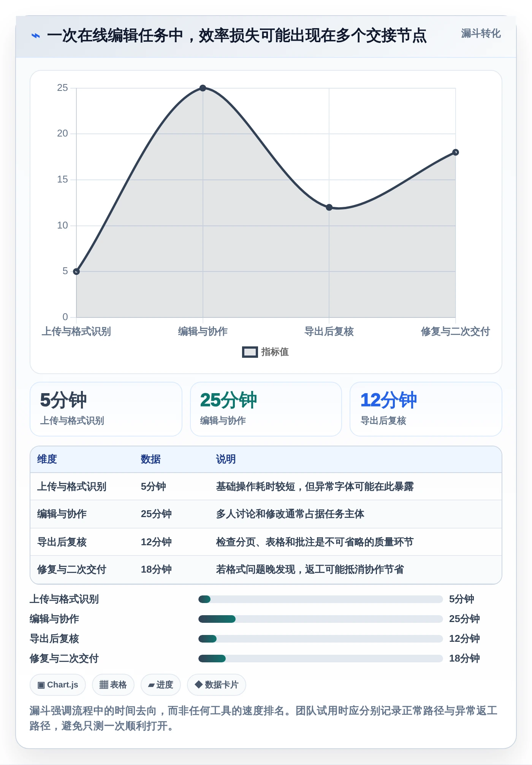Click the 导出后复核 x-axis label
This screenshot has width=532, height=765.
point(329,332)
